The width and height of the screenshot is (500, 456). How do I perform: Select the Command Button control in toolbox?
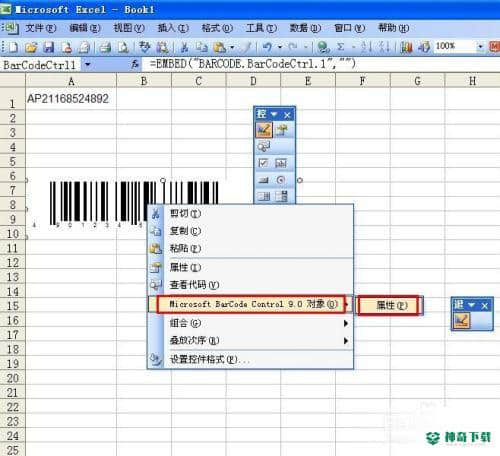[x=263, y=180]
